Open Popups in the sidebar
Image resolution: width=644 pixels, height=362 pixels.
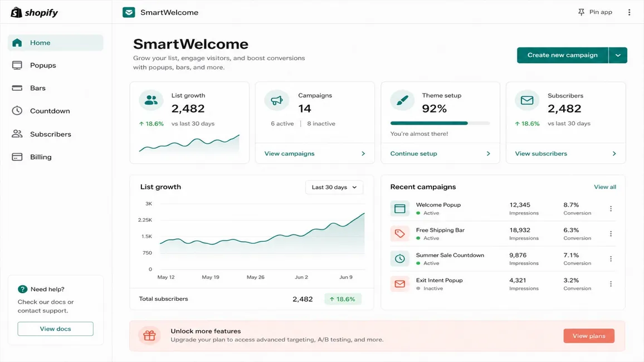coord(56,65)
